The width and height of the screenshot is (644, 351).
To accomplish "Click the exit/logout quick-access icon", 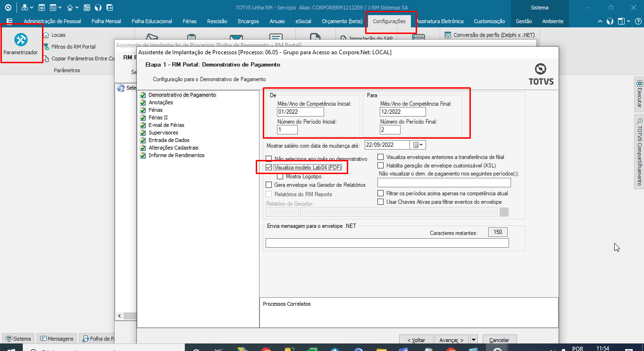I will pyautogui.click(x=109, y=8).
